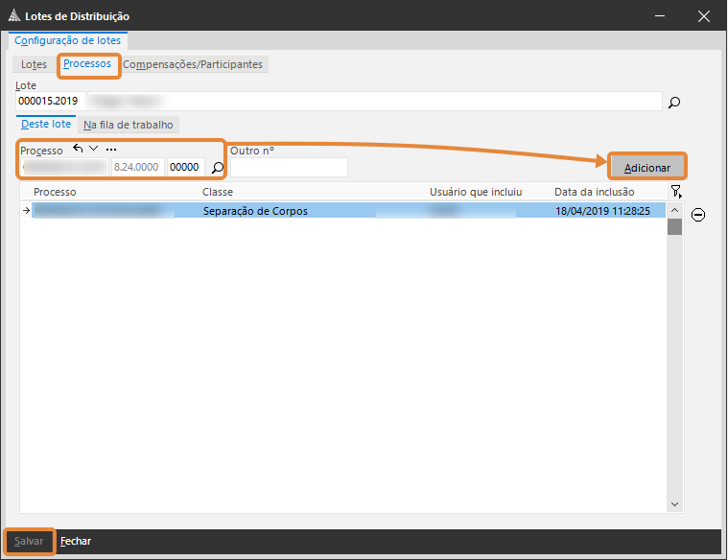Open the Compensações/Participantes tab
Image resolution: width=728 pixels, height=560 pixels.
[193, 64]
